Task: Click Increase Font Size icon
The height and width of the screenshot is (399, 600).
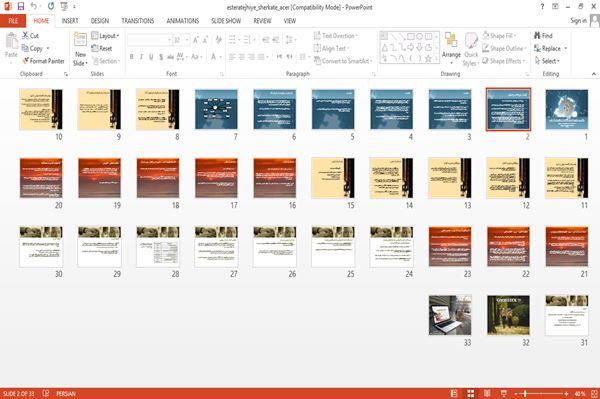Action: (196, 40)
